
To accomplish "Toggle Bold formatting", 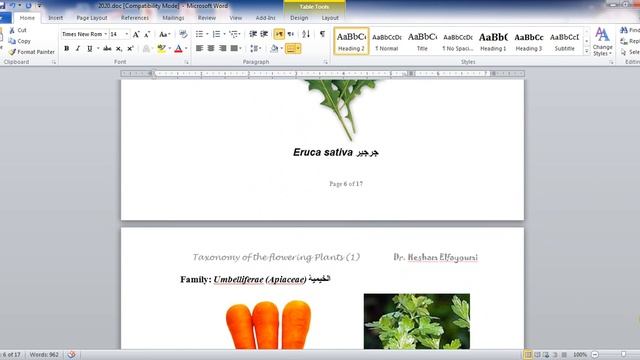I will click(x=67, y=49).
